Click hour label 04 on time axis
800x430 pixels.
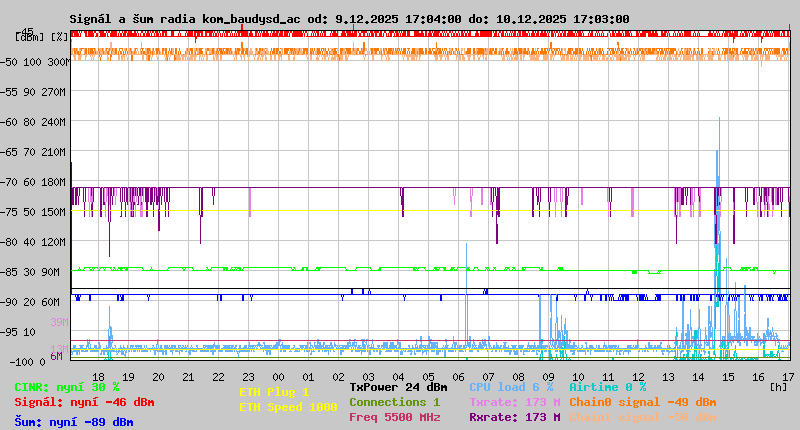(398, 377)
